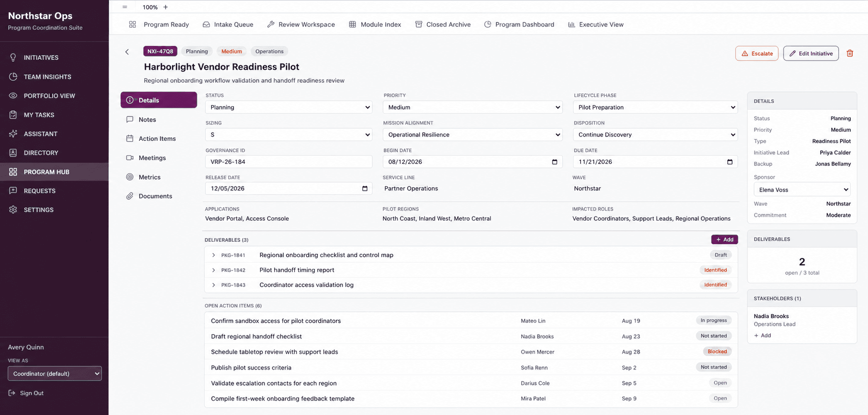
Task: Click the hamburger menu icon near 100%
Action: [x=125, y=7]
